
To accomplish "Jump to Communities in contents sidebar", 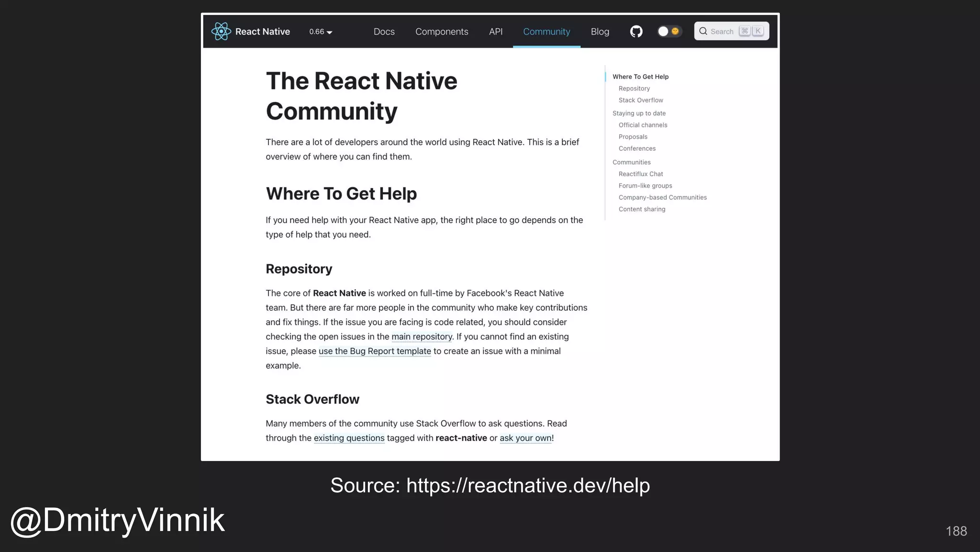I will 631,162.
